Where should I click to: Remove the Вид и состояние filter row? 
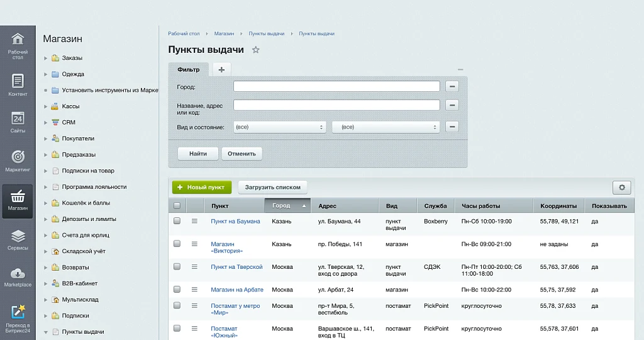tap(452, 127)
